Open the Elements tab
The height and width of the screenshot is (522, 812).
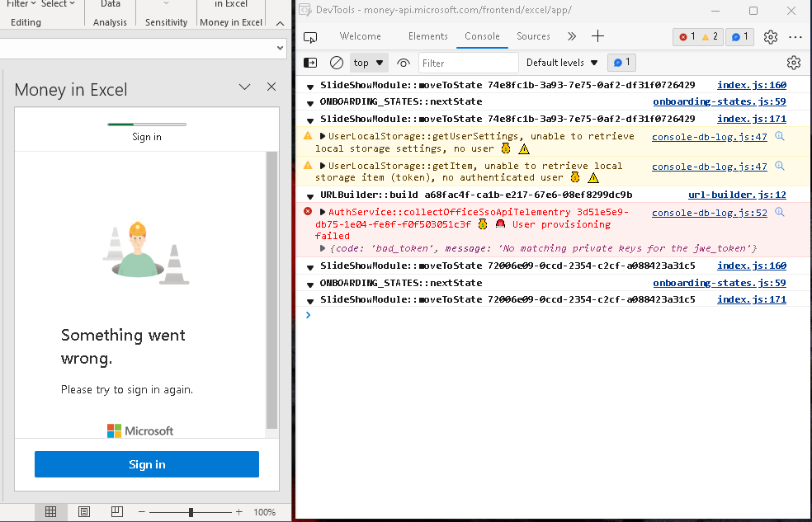[x=428, y=36]
